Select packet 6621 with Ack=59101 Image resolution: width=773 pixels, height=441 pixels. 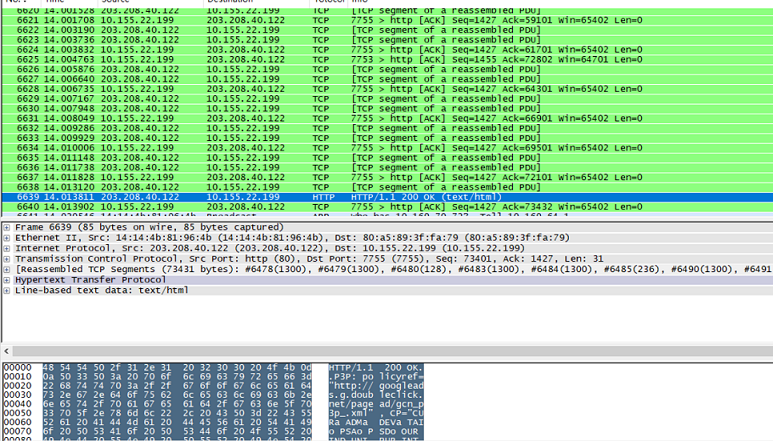click(387, 20)
